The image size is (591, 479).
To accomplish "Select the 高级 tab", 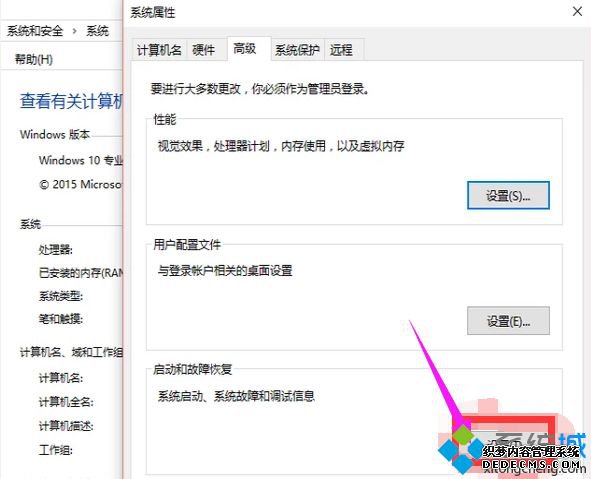I will click(245, 49).
